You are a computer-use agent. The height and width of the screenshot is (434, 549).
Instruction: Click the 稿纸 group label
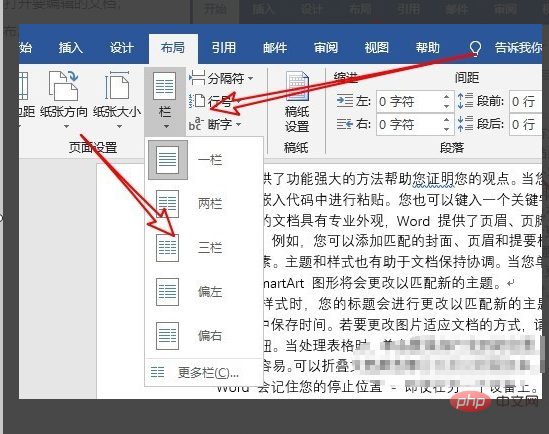pos(296,147)
